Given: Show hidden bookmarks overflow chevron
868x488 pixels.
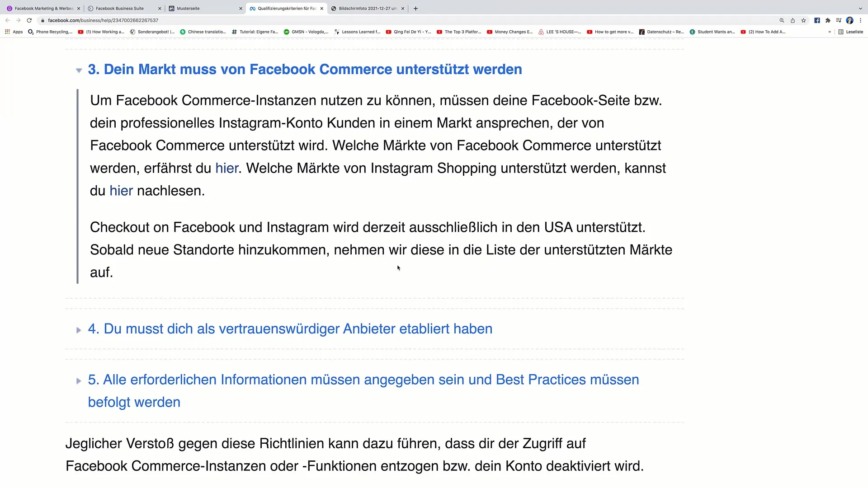Looking at the screenshot, I should [830, 32].
